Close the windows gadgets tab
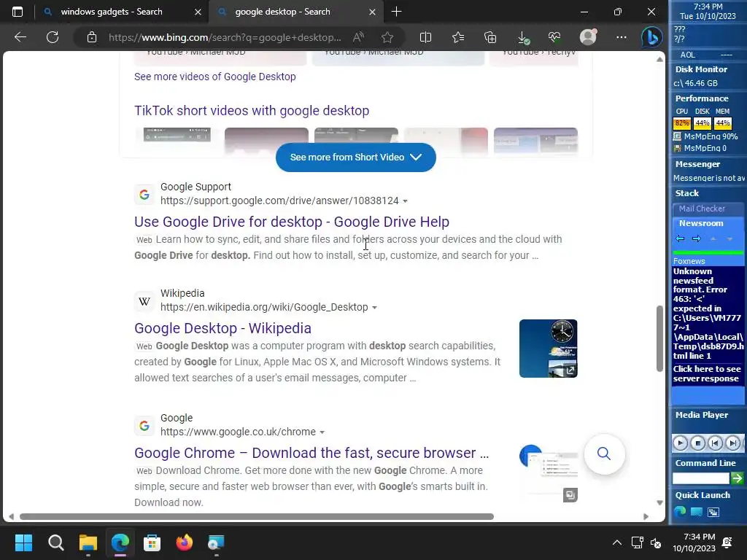Viewport: 747px width, 560px height. (x=198, y=12)
